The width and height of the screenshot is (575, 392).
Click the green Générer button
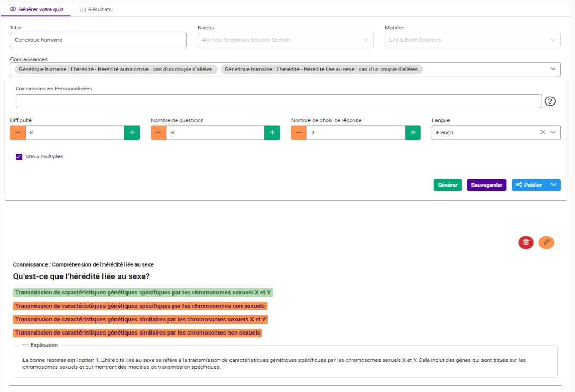point(447,185)
